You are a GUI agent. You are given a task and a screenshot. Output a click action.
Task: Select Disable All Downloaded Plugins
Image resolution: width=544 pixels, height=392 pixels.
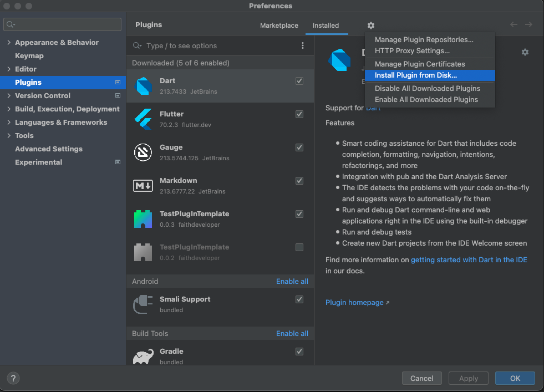pos(430,89)
